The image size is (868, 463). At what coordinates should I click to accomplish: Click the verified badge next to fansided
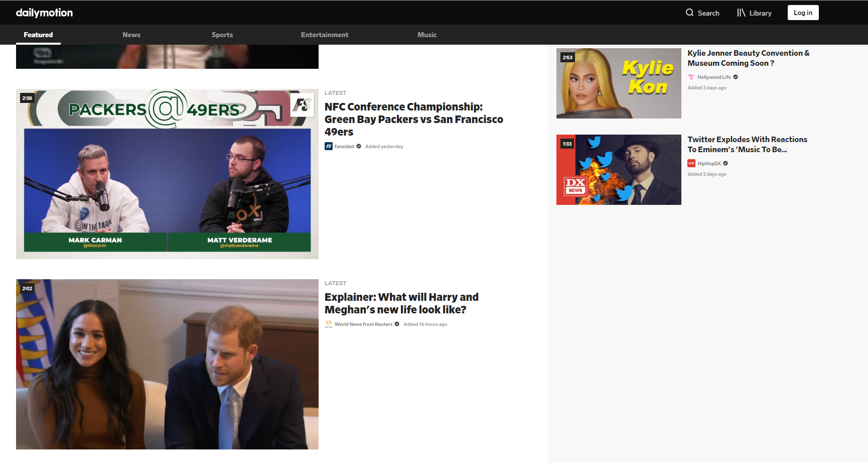click(358, 146)
